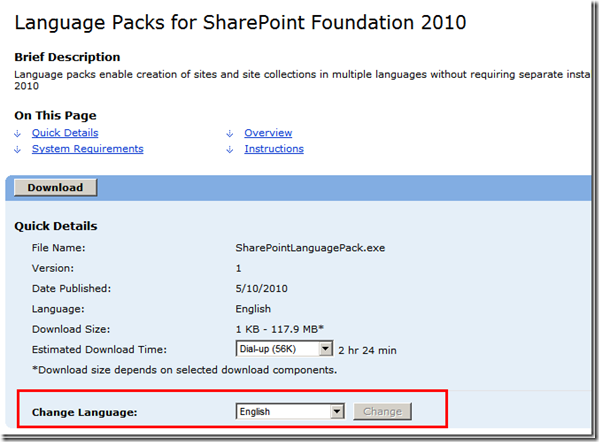This screenshot has height=442, width=599.
Task: Open the Instructions link
Action: pyautogui.click(x=274, y=149)
